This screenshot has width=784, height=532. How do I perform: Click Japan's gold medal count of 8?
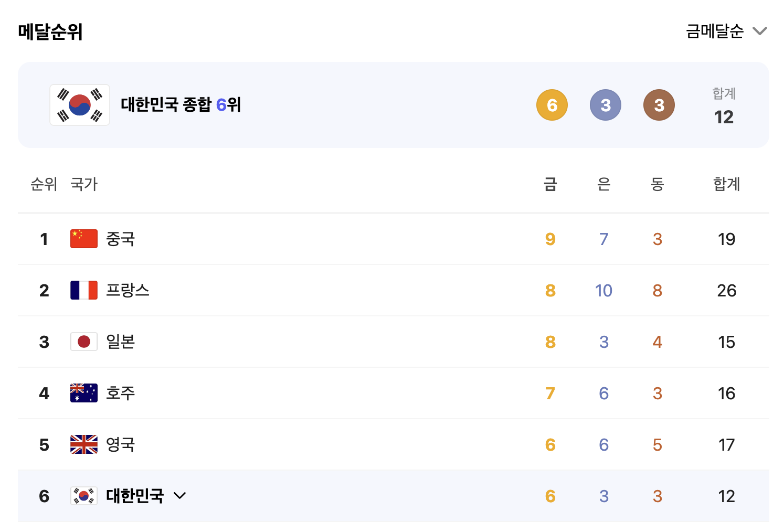pyautogui.click(x=550, y=341)
